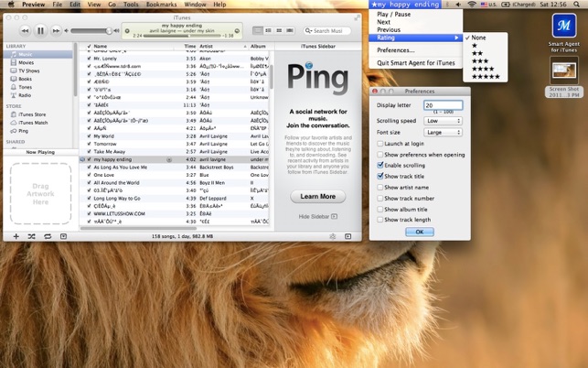Image resolution: width=588 pixels, height=368 pixels.
Task: Set rating to five stars
Action: tap(486, 77)
